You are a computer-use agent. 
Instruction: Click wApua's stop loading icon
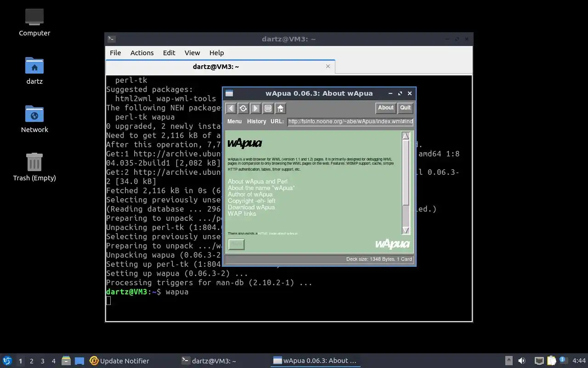pos(268,108)
